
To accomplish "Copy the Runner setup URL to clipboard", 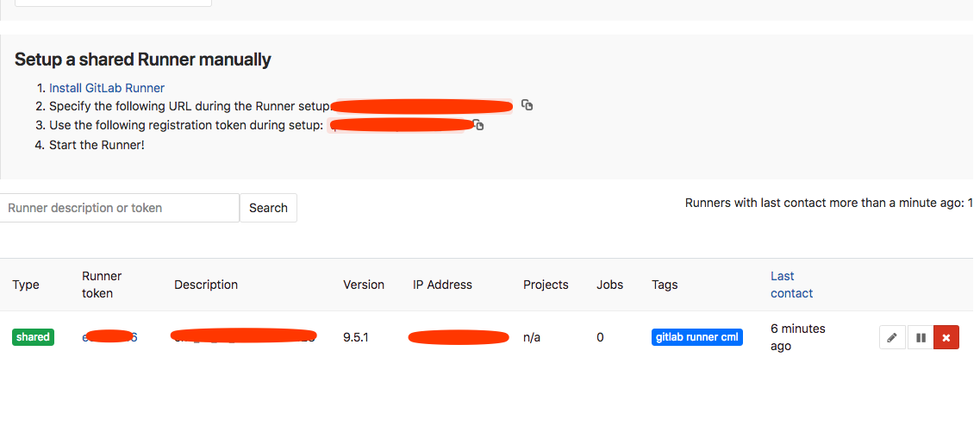I will 527,105.
